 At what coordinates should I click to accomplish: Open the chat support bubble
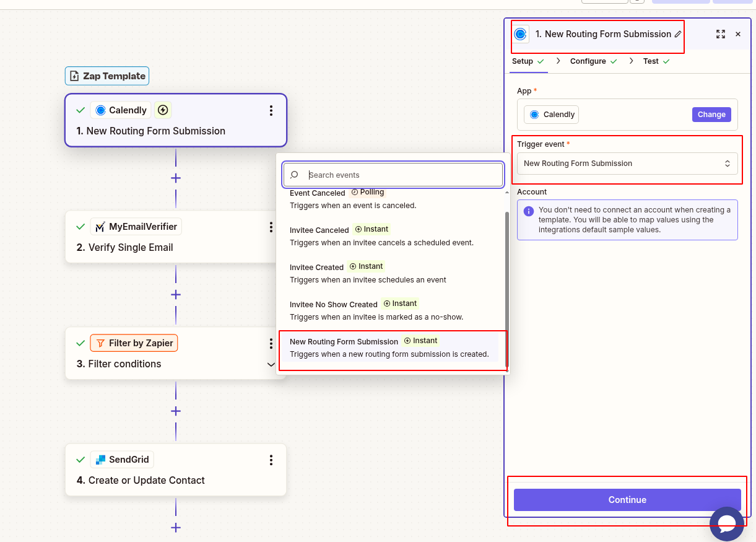pyautogui.click(x=727, y=523)
